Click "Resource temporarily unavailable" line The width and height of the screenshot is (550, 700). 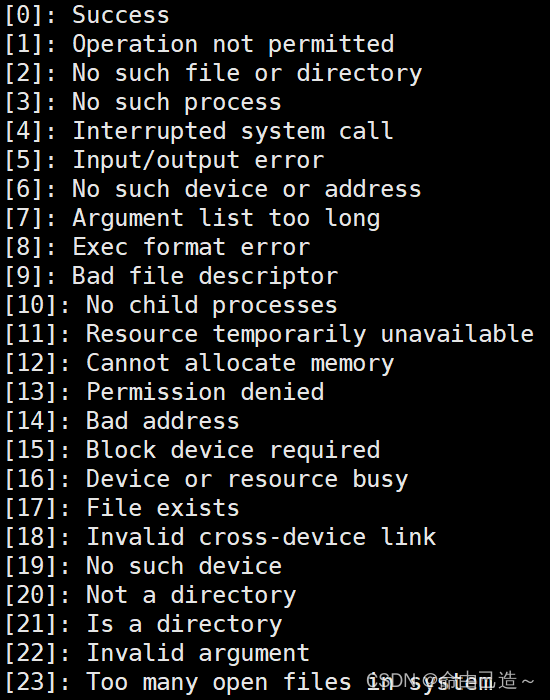coord(310,334)
